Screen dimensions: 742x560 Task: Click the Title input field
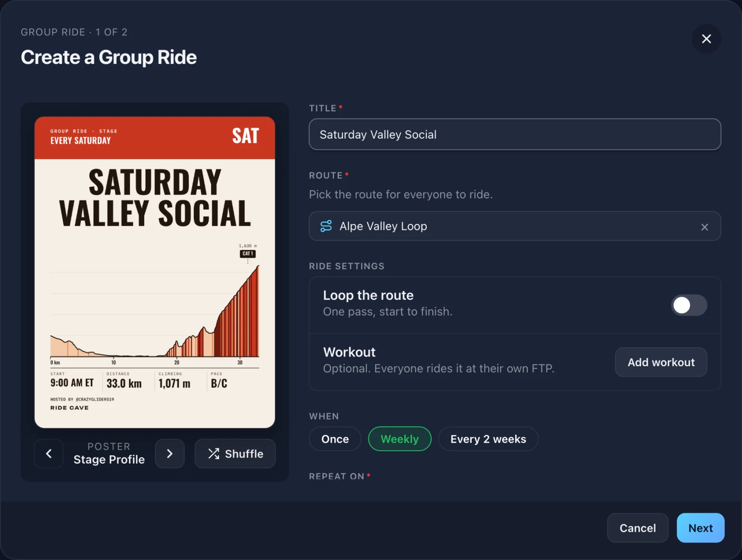click(x=515, y=134)
